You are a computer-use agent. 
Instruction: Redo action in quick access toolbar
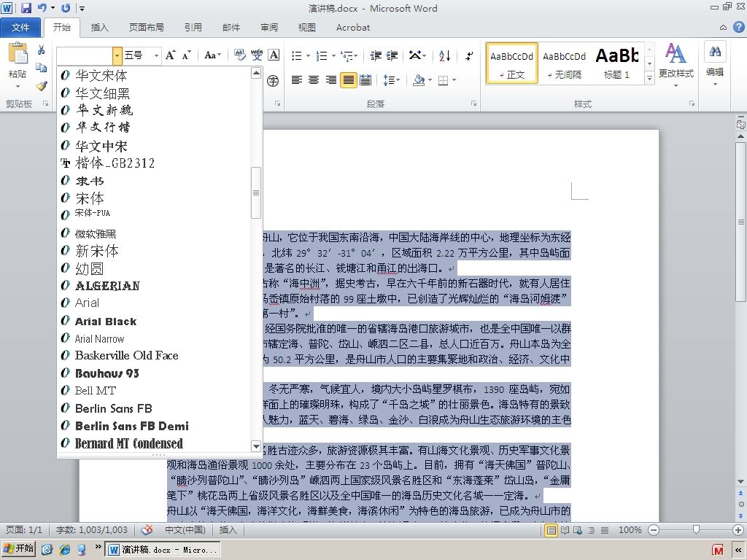66,8
